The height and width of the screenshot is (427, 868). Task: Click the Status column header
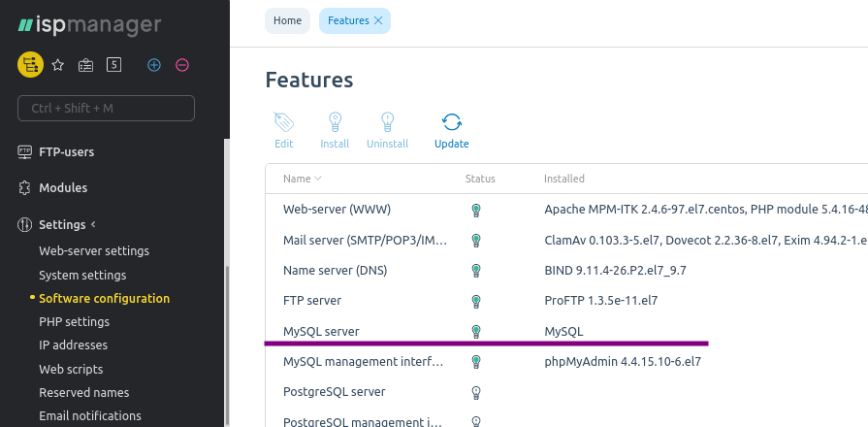(480, 179)
